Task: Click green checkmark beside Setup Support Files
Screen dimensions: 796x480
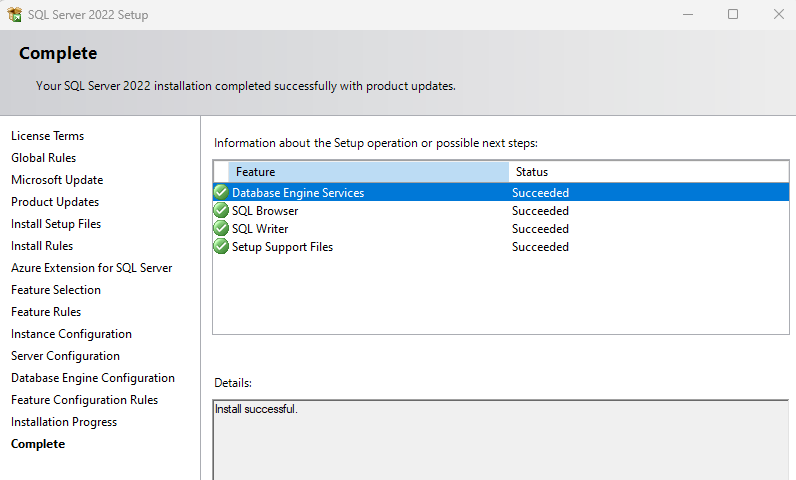Action: [x=221, y=247]
